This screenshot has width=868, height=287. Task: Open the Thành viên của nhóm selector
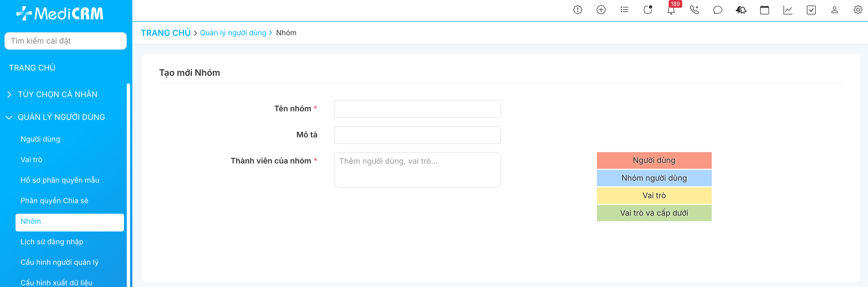(x=417, y=170)
